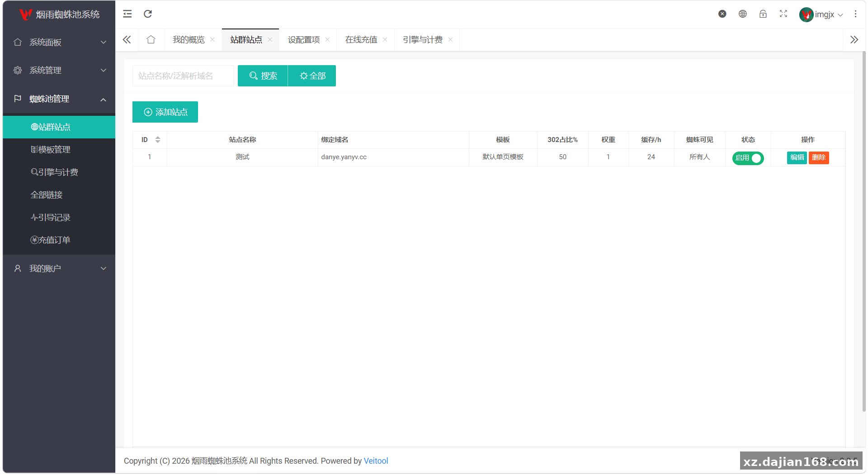Switch to the 我的概览 tab
This screenshot has height=475, width=868.
tap(189, 40)
